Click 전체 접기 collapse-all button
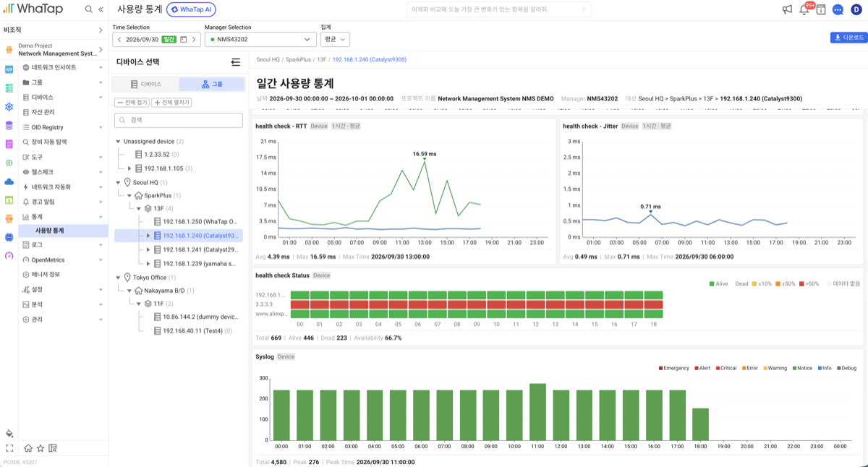 pos(132,103)
